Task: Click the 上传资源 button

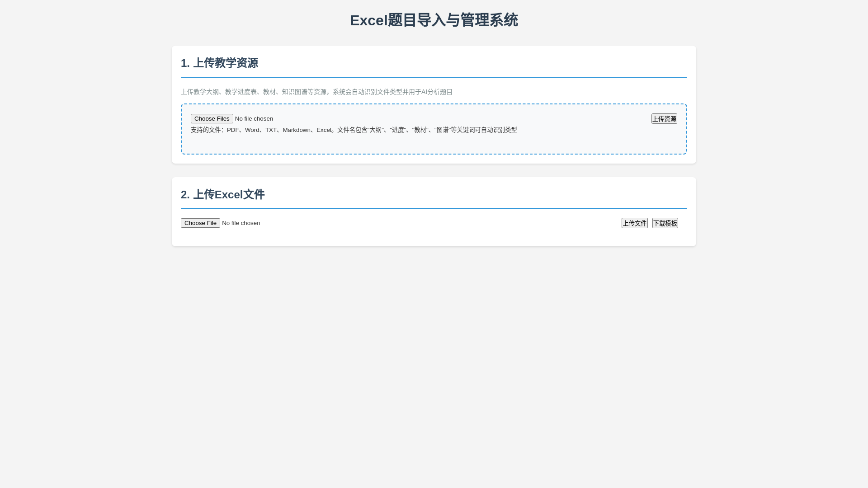Action: pyautogui.click(x=664, y=118)
